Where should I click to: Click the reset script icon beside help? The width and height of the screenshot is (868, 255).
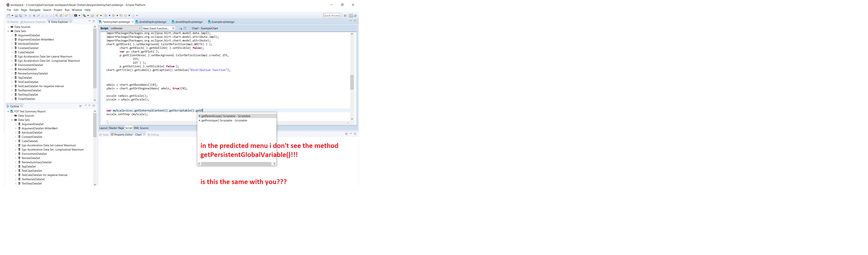[181, 28]
